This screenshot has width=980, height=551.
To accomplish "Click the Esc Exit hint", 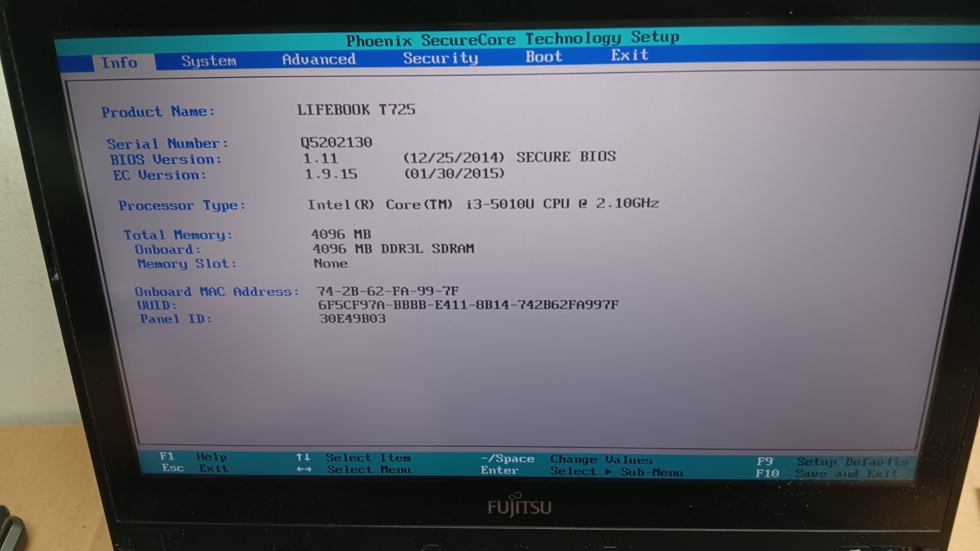I will click(x=195, y=468).
